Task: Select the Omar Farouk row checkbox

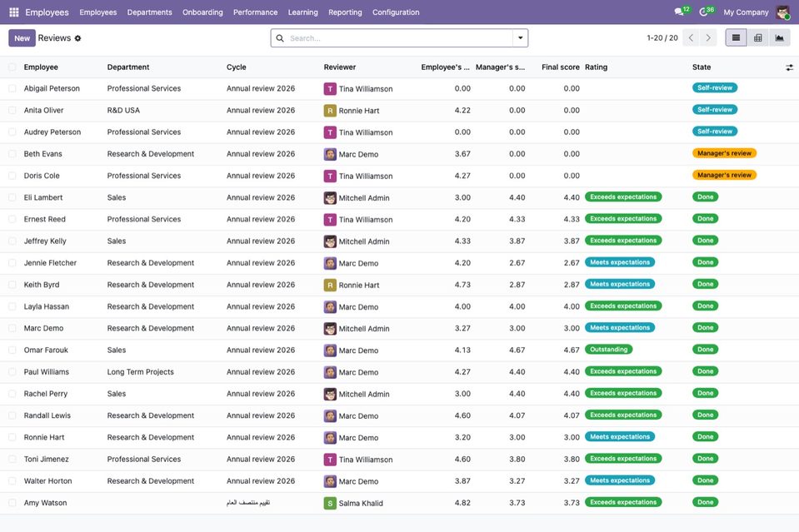Action: click(x=12, y=351)
